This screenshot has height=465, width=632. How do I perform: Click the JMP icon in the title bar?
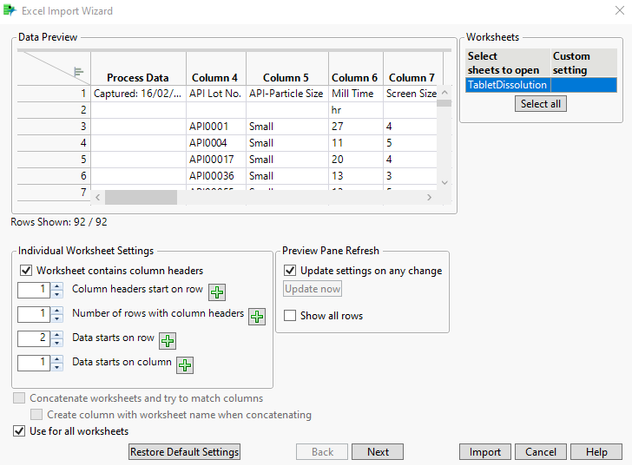coord(11,11)
